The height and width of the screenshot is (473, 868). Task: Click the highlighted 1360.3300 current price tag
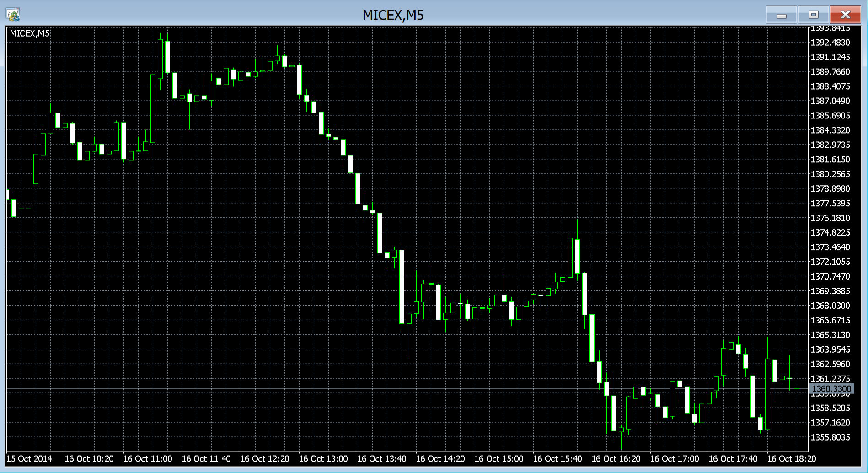pyautogui.click(x=831, y=389)
